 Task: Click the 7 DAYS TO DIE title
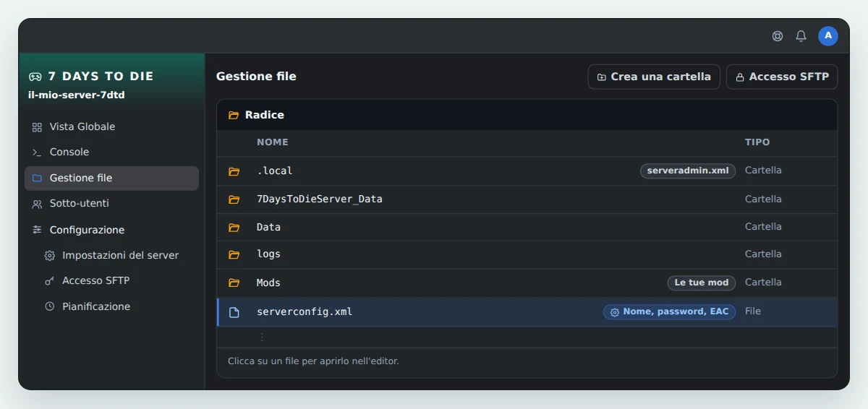101,77
